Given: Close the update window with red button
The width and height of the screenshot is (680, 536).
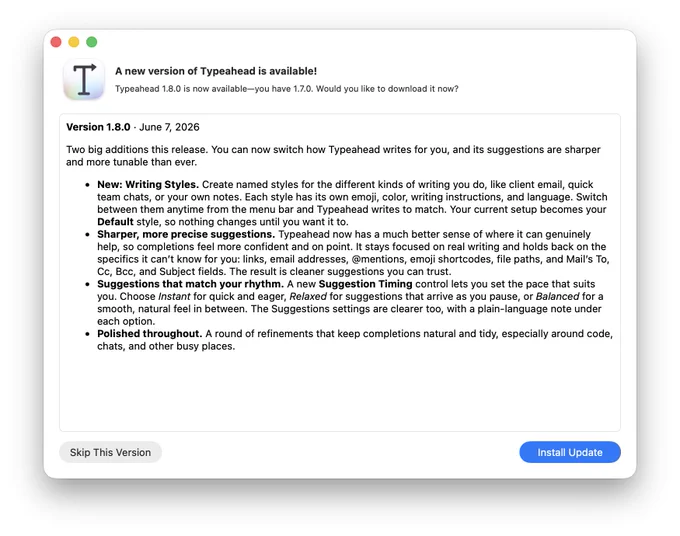Looking at the screenshot, I should click(x=56, y=42).
